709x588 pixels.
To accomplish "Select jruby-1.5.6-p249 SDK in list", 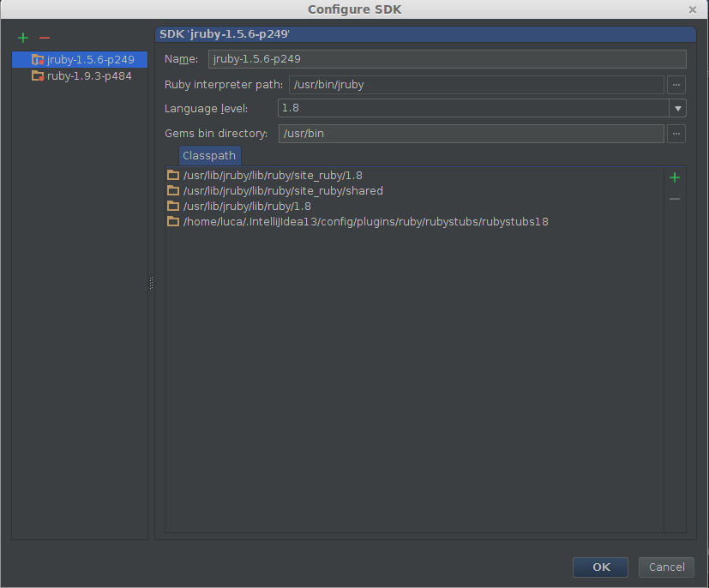I will click(x=80, y=60).
